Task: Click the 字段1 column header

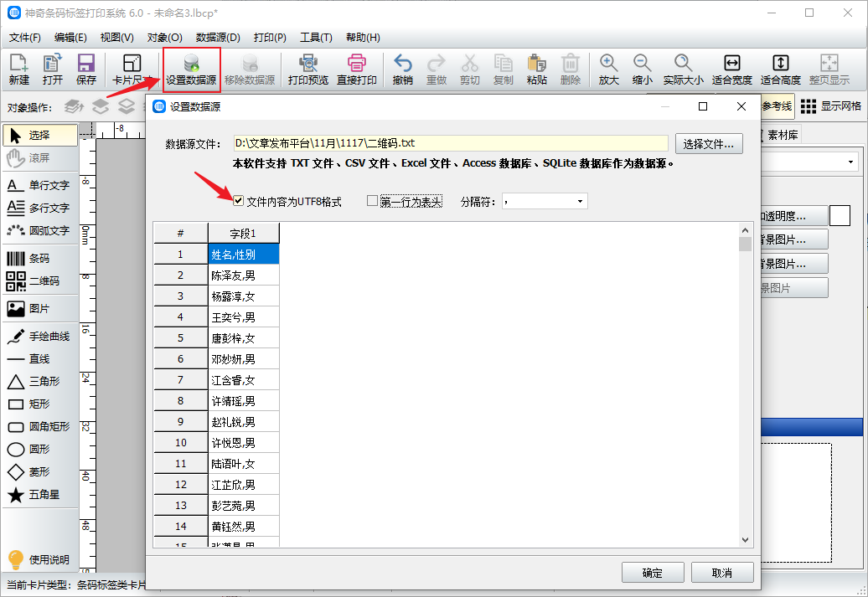Action: (244, 234)
